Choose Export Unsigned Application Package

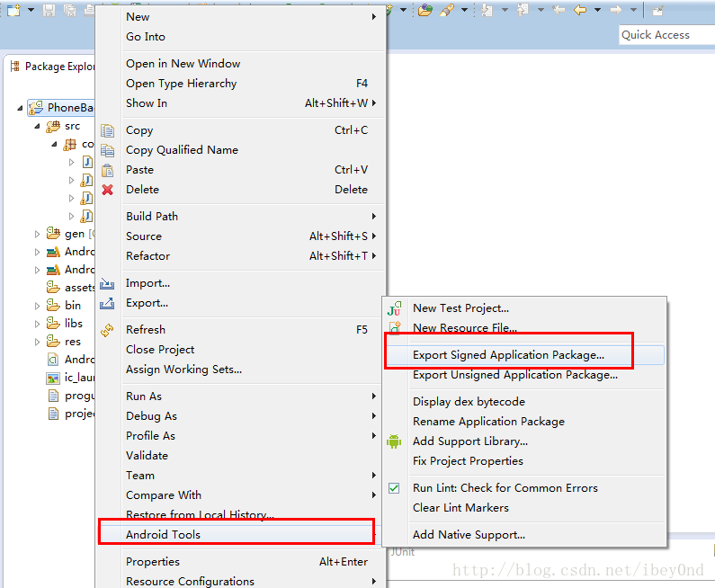[x=514, y=375]
